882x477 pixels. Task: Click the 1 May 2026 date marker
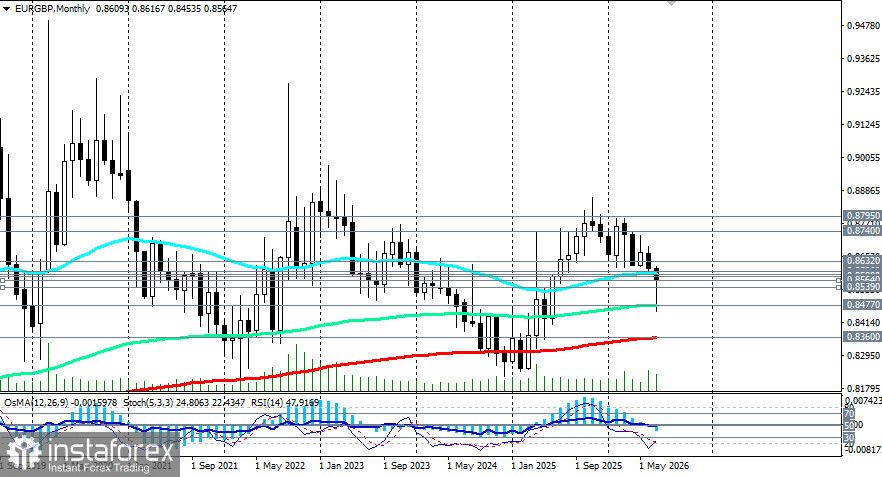(664, 466)
